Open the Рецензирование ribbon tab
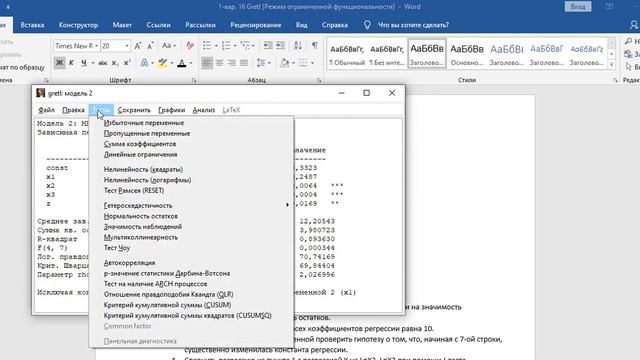 [x=256, y=25]
